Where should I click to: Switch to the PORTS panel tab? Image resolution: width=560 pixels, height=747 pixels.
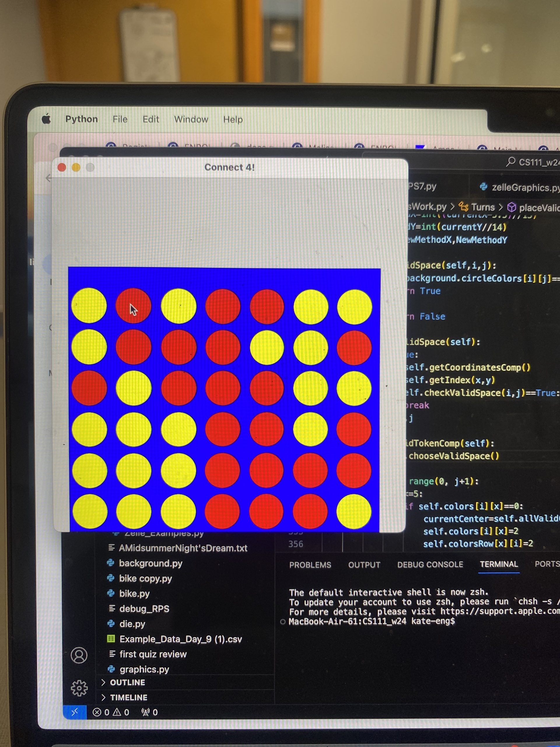point(547,564)
